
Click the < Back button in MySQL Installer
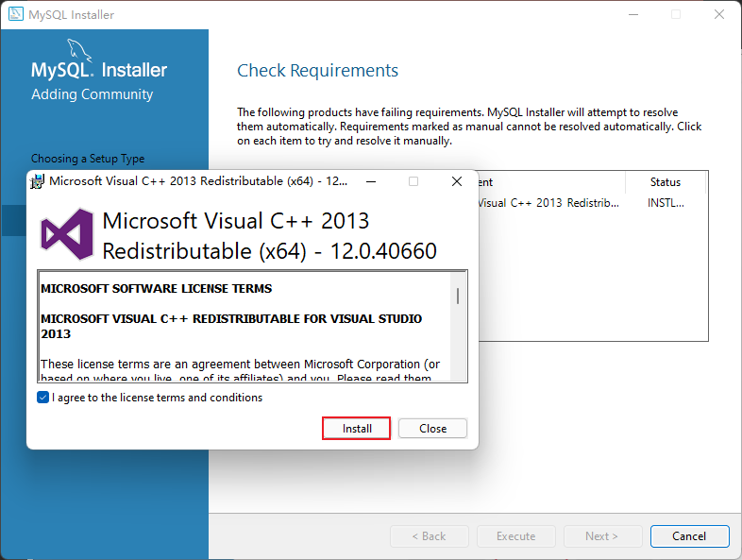430,536
